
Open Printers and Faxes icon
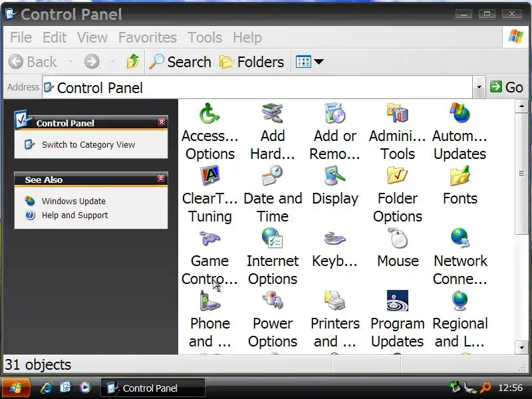pos(335,301)
